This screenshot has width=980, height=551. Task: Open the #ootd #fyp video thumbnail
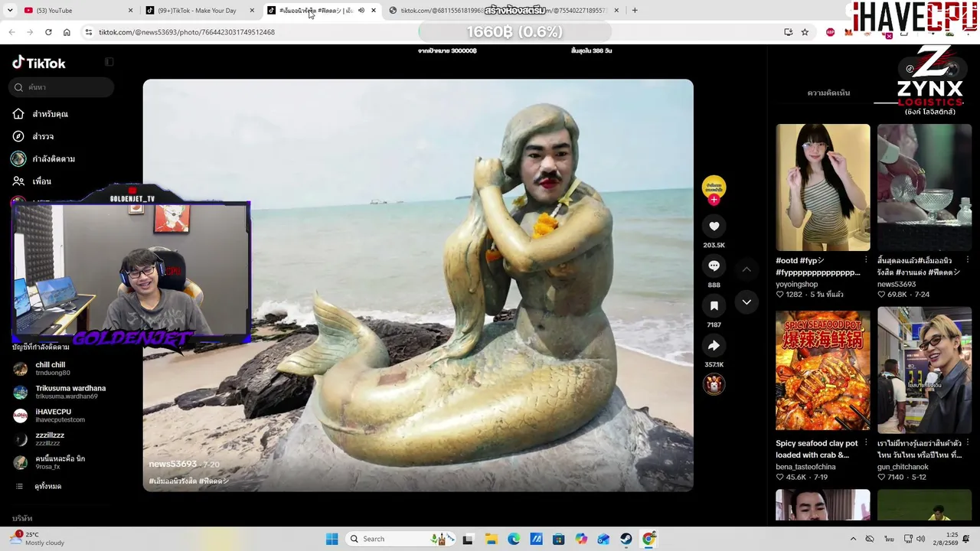click(823, 187)
